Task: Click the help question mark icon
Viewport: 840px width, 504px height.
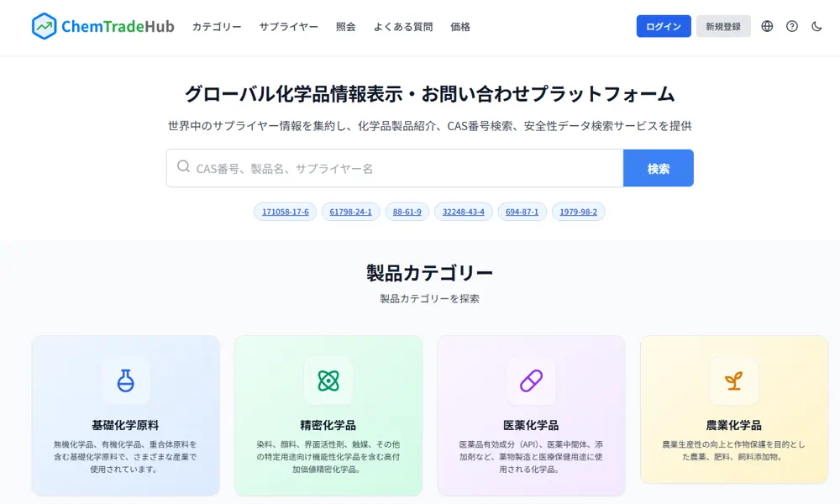Action: (792, 26)
